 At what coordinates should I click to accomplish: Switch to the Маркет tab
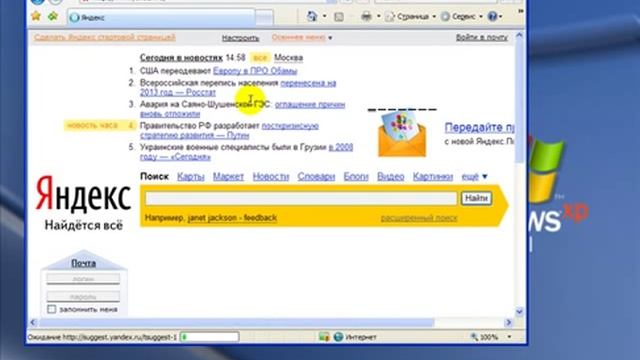pos(228,176)
